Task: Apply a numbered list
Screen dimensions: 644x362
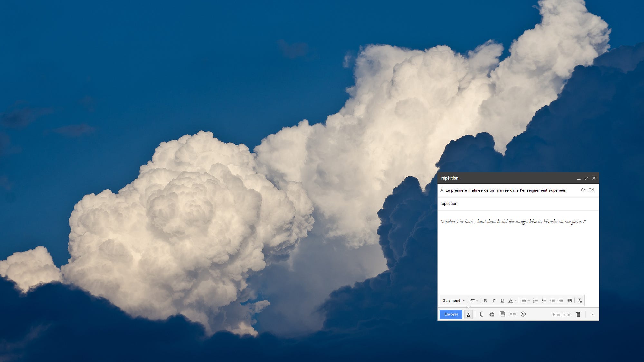Action: (535, 301)
